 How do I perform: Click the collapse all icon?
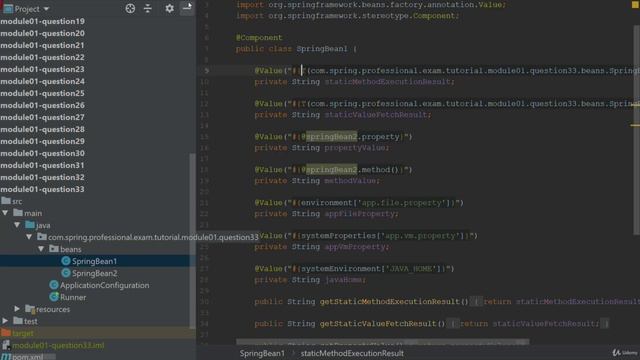click(148, 8)
